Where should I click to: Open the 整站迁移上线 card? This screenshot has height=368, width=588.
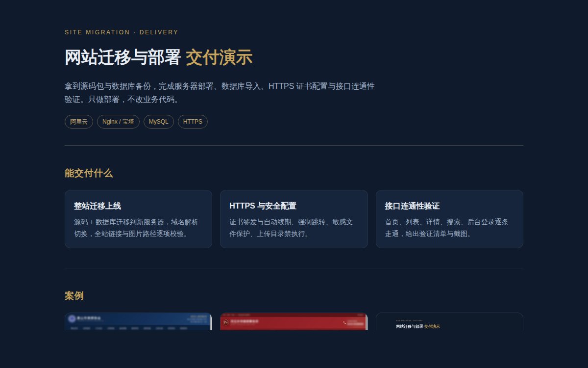tap(138, 219)
